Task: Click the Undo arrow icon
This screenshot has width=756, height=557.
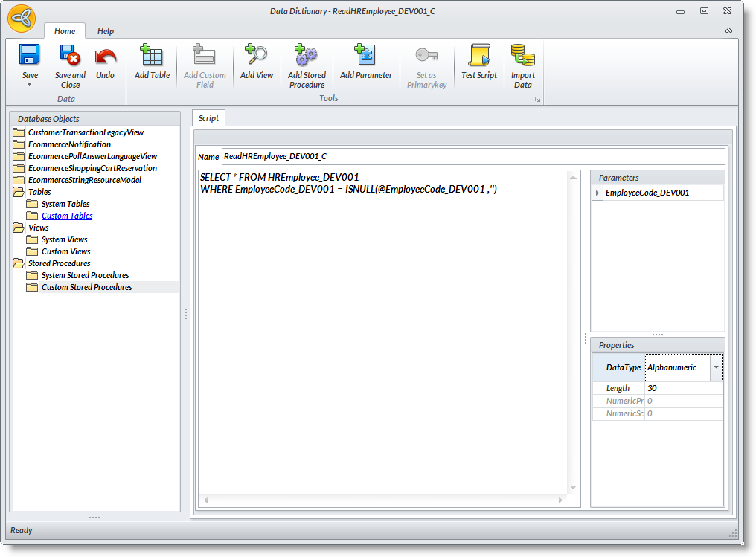Action: [106, 56]
